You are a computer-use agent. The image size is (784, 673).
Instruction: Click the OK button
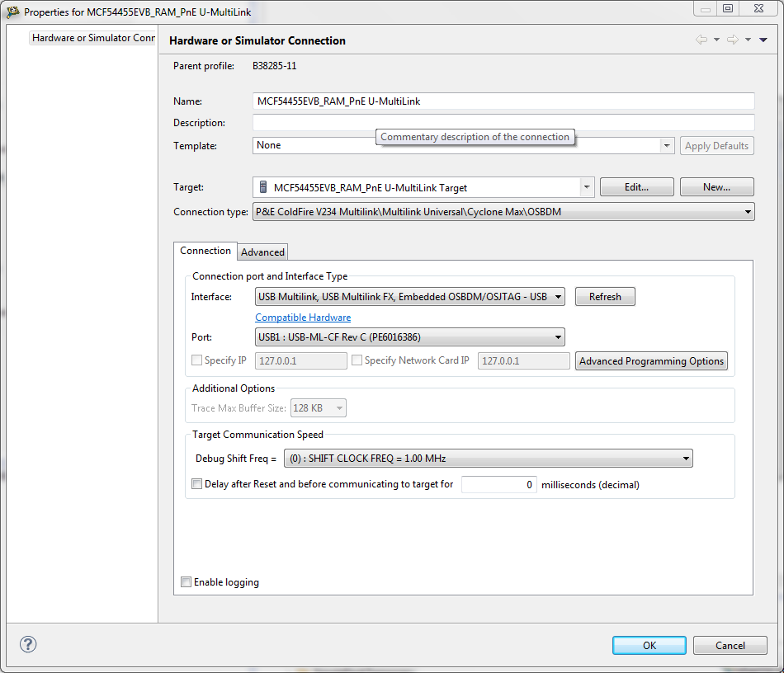tap(649, 646)
